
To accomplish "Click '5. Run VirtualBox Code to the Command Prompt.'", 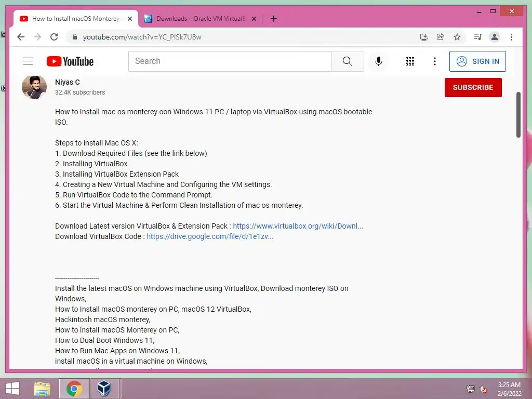I will 134,195.
